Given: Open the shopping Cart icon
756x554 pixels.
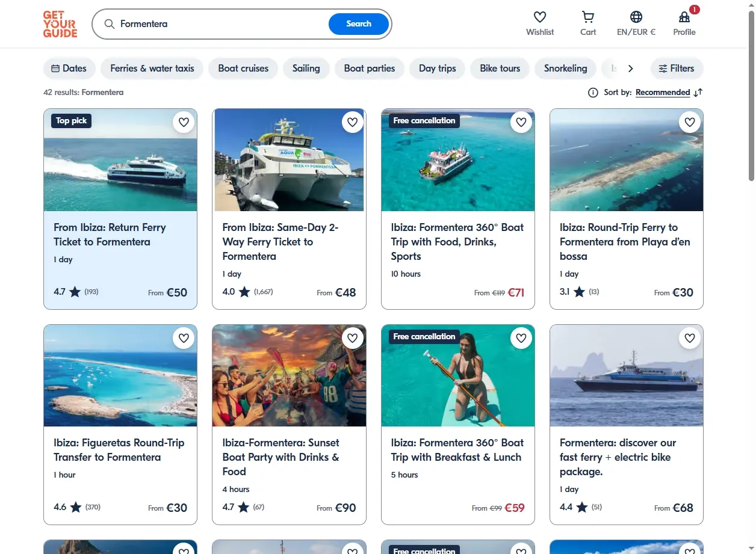Looking at the screenshot, I should point(588,17).
